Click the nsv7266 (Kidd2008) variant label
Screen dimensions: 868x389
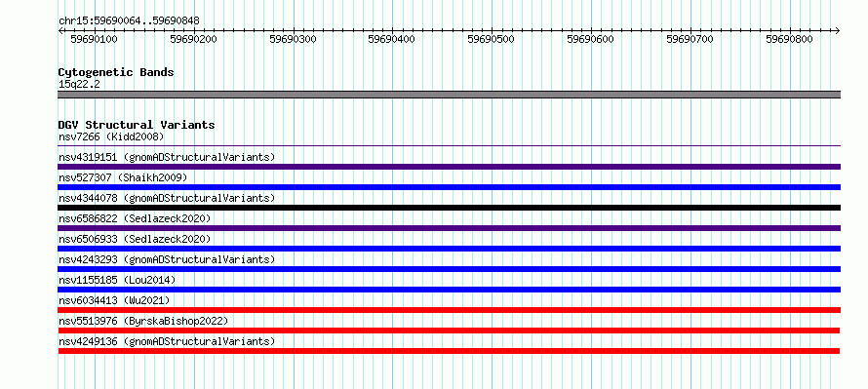tap(111, 136)
